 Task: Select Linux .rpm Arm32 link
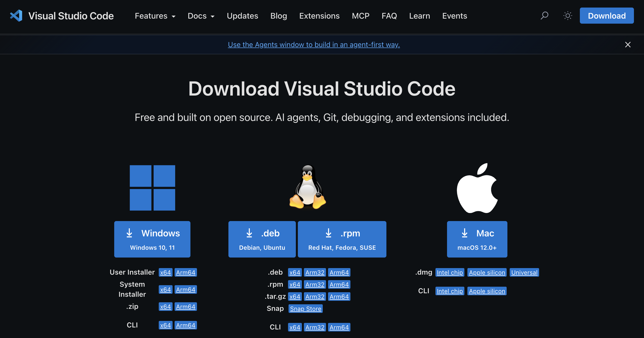pos(315,284)
